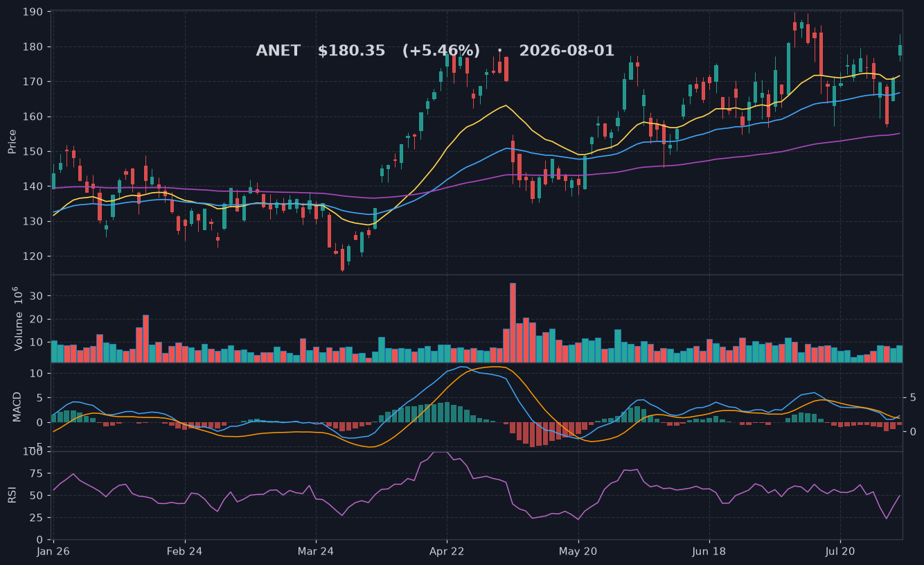Click the 190 price axis tick
The image size is (924, 565).
coord(33,12)
